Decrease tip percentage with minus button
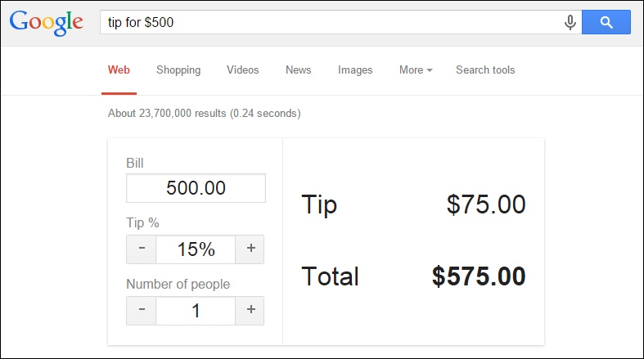The height and width of the screenshot is (359, 644). pyautogui.click(x=142, y=249)
